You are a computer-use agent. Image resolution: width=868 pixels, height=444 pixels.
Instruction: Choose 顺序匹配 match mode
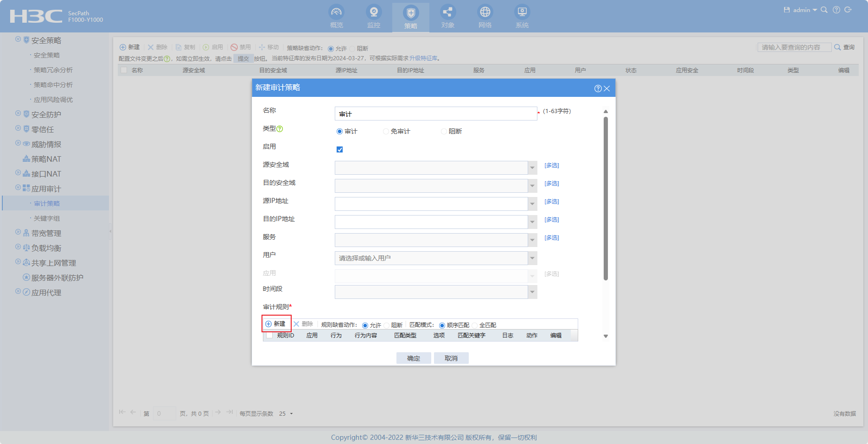point(442,325)
